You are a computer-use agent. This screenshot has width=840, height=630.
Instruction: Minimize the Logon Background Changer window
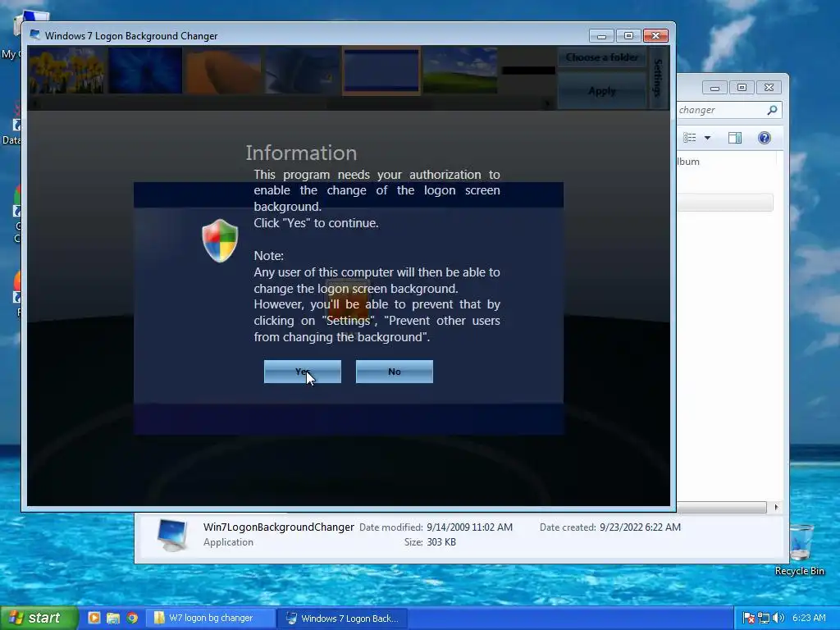tap(601, 36)
